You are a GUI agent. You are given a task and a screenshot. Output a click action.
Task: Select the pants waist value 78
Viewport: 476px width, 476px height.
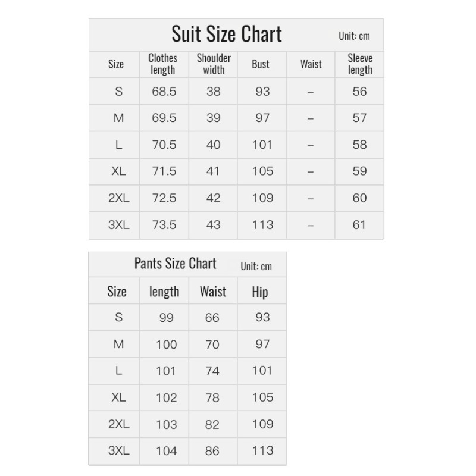point(212,397)
